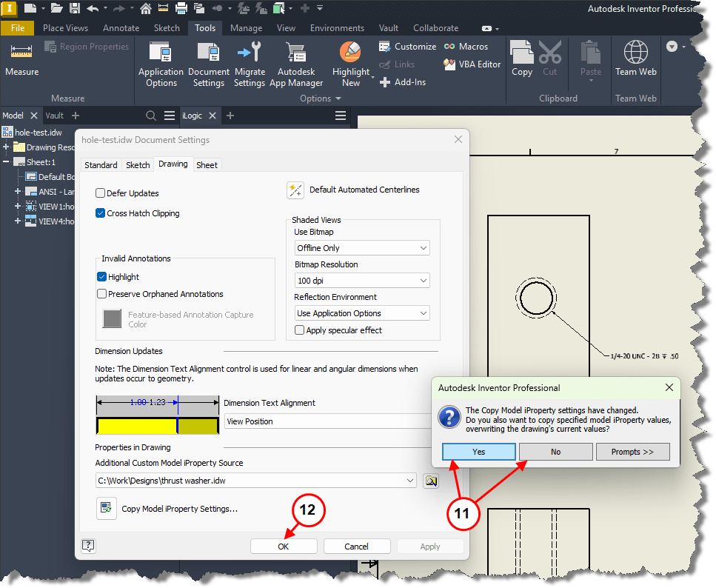Collapse the Sheet:1 tree node
The width and height of the screenshot is (716, 588).
7,161
